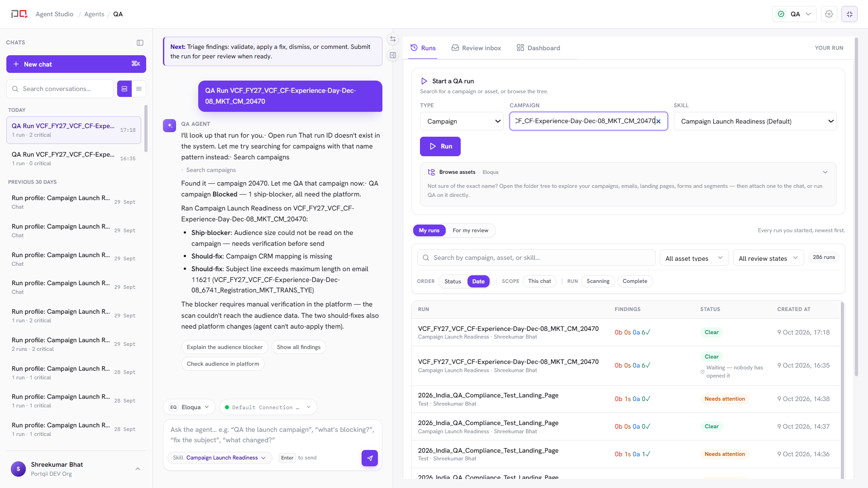
Task: Open the Skill Campaign Launch Readiness dropdown
Action: pyautogui.click(x=755, y=121)
